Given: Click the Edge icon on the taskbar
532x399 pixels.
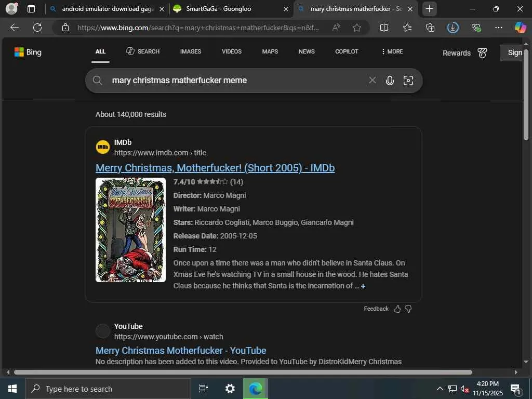Looking at the screenshot, I should tap(256, 389).
